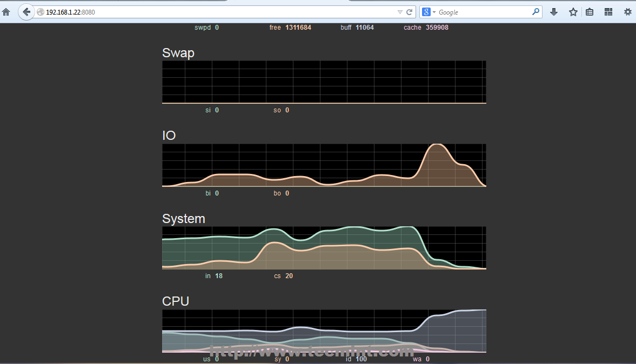The height and width of the screenshot is (364, 636).
Task: Click the System heading
Action: (x=184, y=219)
